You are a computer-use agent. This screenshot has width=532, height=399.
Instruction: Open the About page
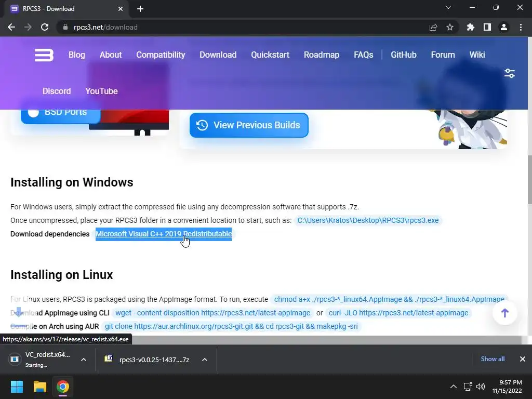click(x=111, y=55)
